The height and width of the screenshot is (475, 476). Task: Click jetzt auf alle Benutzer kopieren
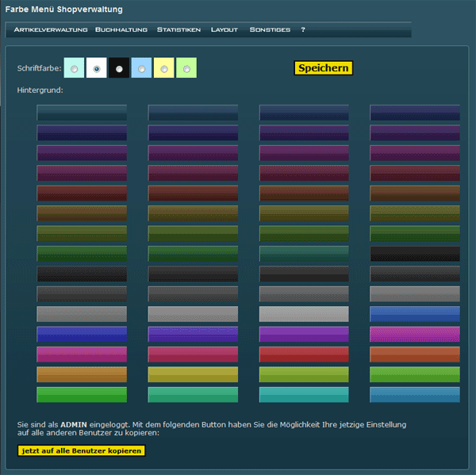click(82, 450)
